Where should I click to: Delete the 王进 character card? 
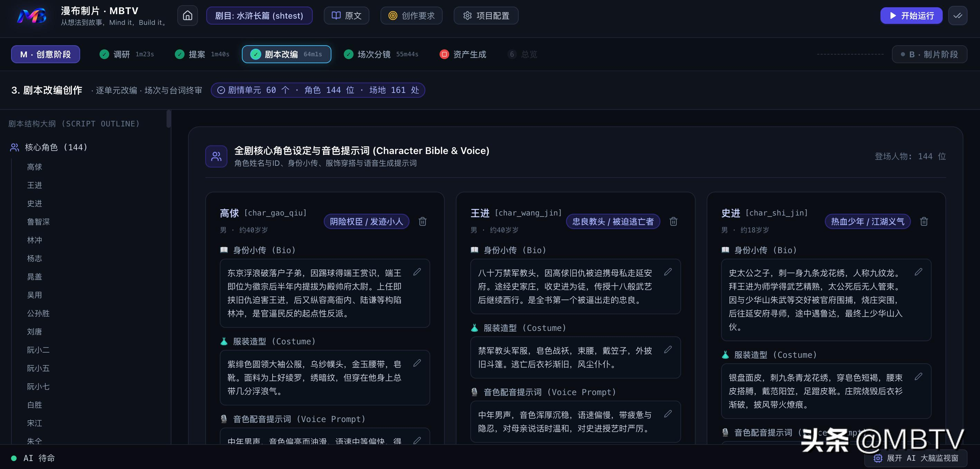point(673,221)
